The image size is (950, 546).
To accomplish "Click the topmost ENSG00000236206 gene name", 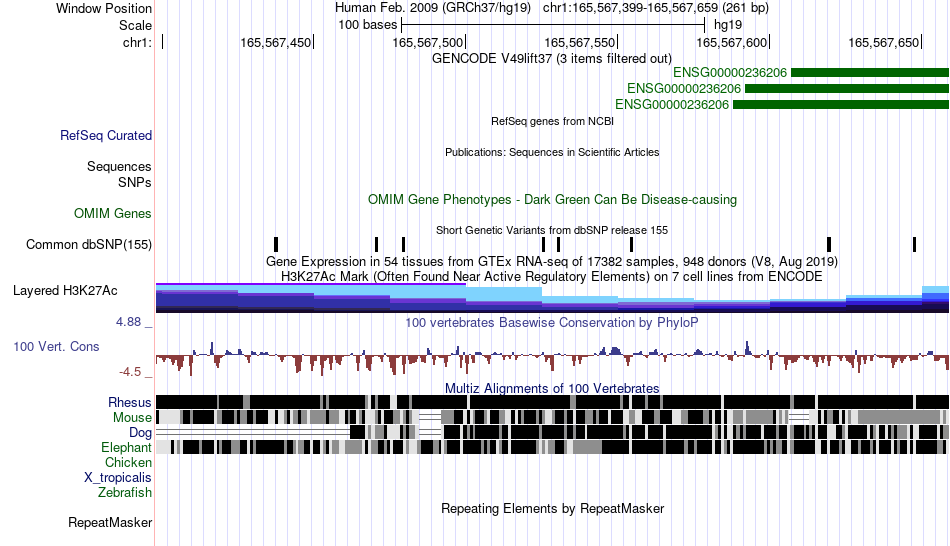I will 729,73.
